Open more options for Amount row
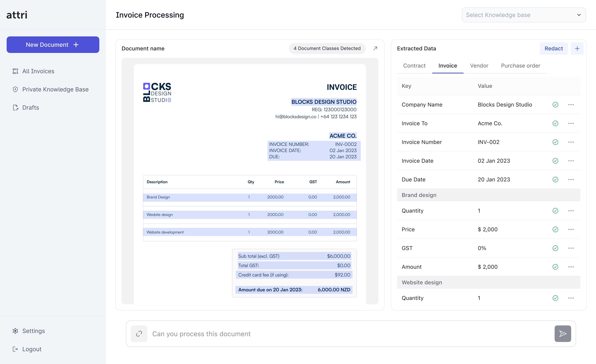This screenshot has width=596, height=364. tap(571, 267)
